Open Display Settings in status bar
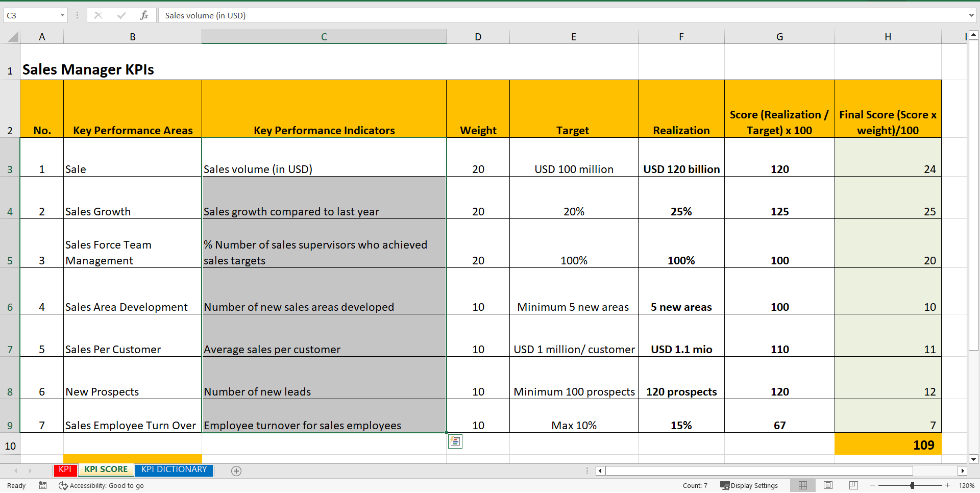980x493 pixels. click(749, 485)
